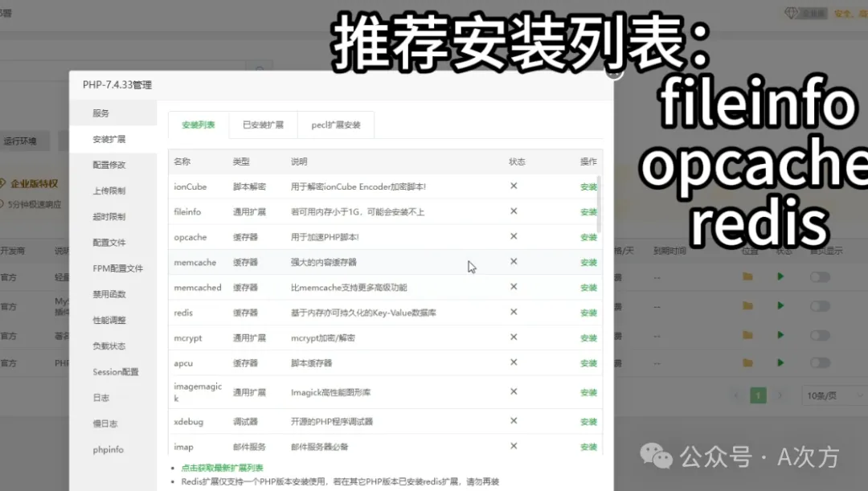Open the 10条/页 page size dropdown
This screenshot has width=868, height=491.
pyautogui.click(x=833, y=396)
